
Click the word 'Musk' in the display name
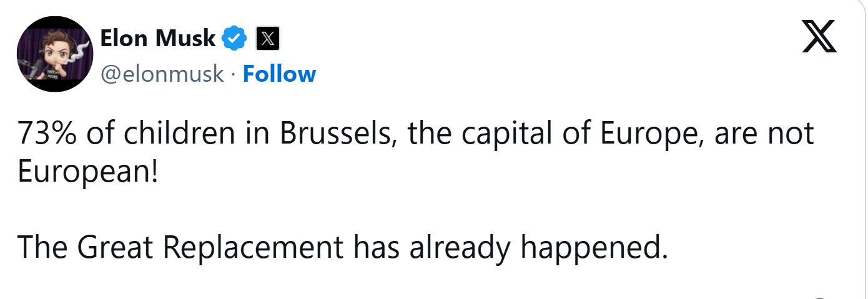point(185,39)
